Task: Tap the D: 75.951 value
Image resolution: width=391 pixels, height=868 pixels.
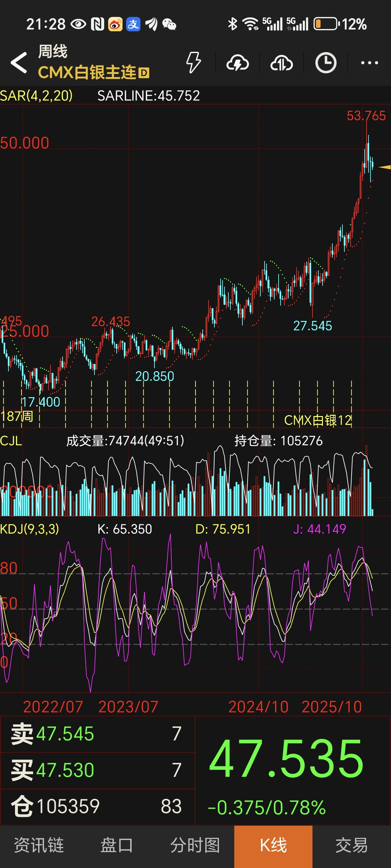Action: [x=223, y=529]
